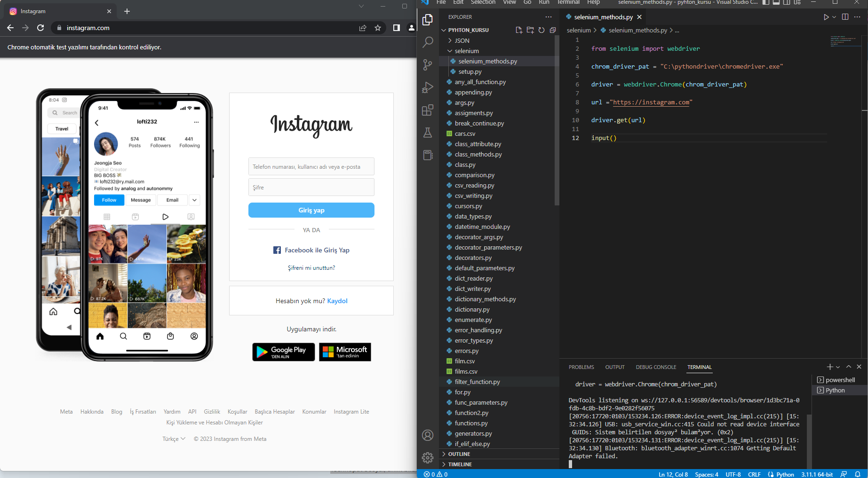Expand the TIMELINE section
This screenshot has height=478, width=868.
click(460, 464)
